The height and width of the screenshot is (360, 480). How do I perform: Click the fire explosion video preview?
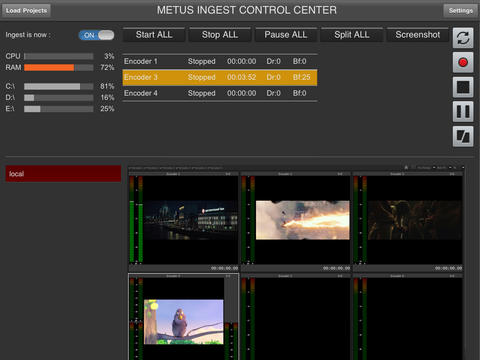click(x=303, y=220)
